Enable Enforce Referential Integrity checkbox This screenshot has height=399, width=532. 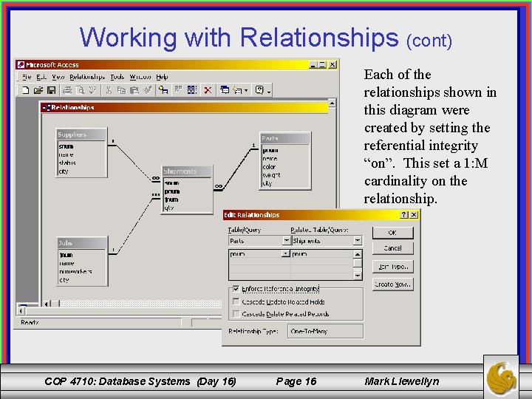click(x=236, y=289)
